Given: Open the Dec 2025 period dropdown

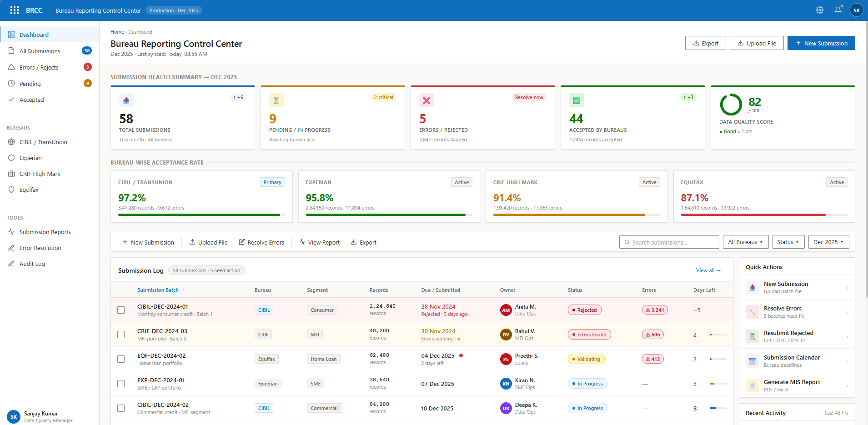Looking at the screenshot, I should click(x=828, y=242).
